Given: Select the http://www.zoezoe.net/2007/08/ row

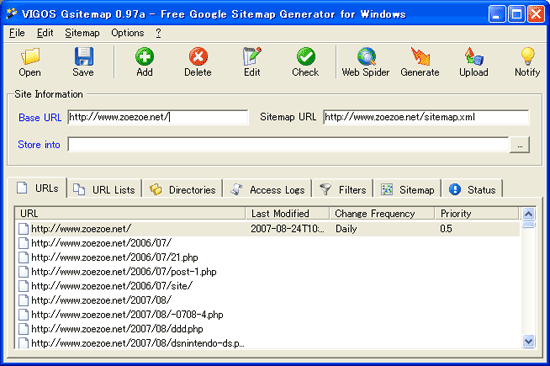Looking at the screenshot, I should point(268,300).
